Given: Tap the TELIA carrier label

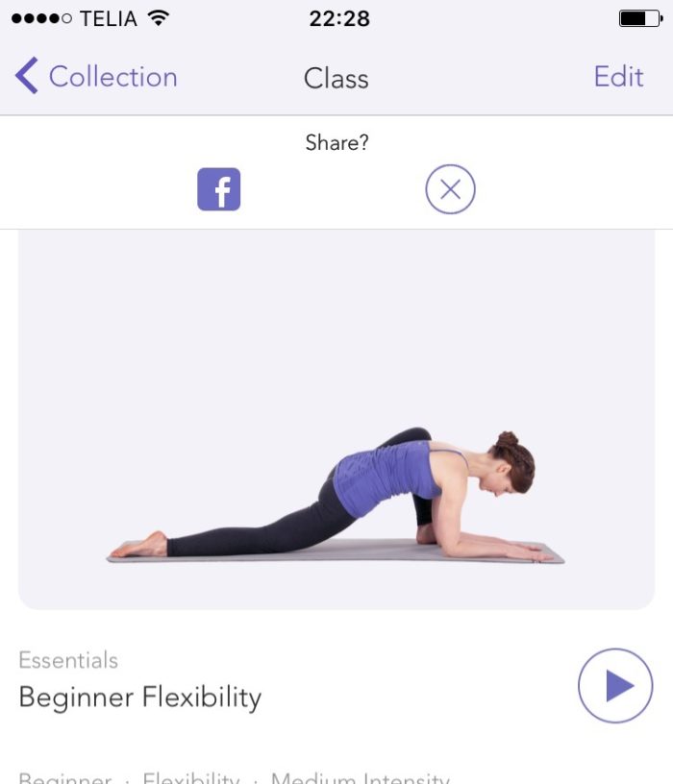Looking at the screenshot, I should (x=109, y=19).
